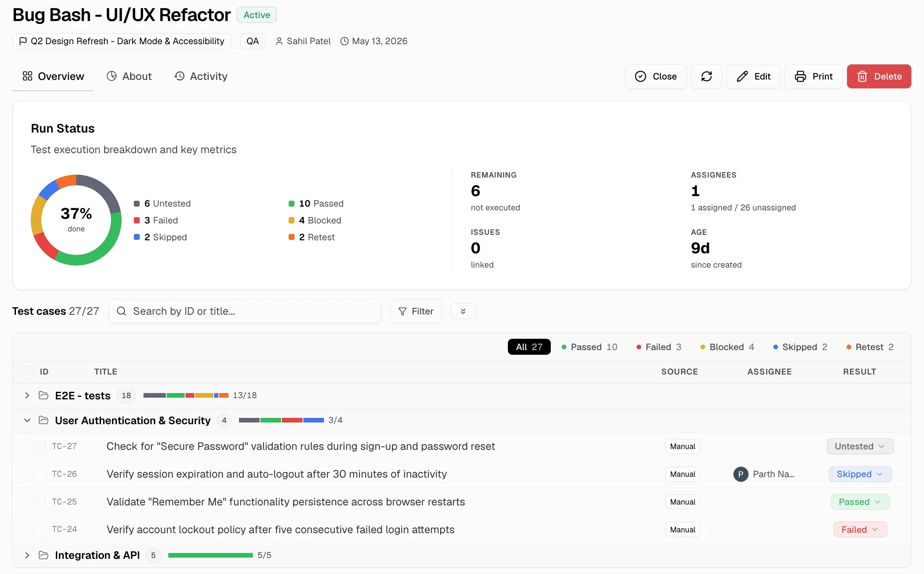Image resolution: width=924 pixels, height=574 pixels.
Task: Click the User Authentication & Security progress bar
Action: pos(281,420)
